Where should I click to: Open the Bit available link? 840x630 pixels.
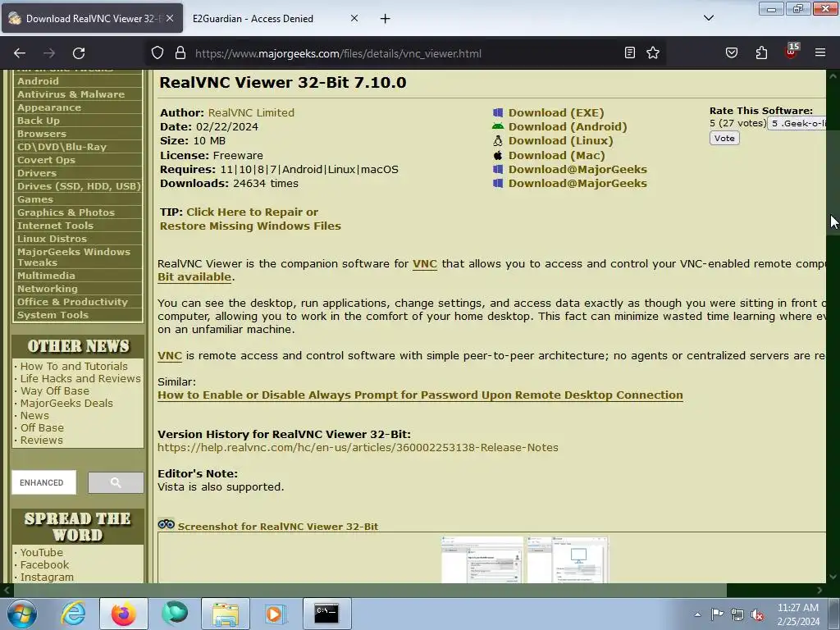[x=194, y=277]
